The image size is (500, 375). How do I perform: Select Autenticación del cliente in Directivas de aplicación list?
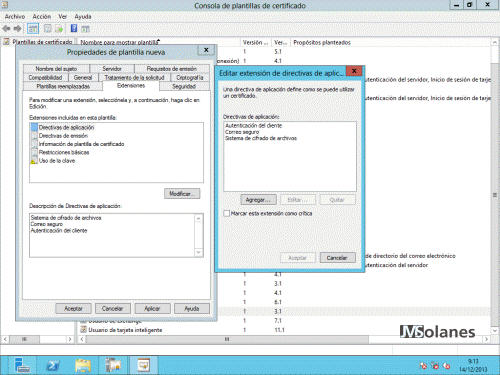pos(254,126)
